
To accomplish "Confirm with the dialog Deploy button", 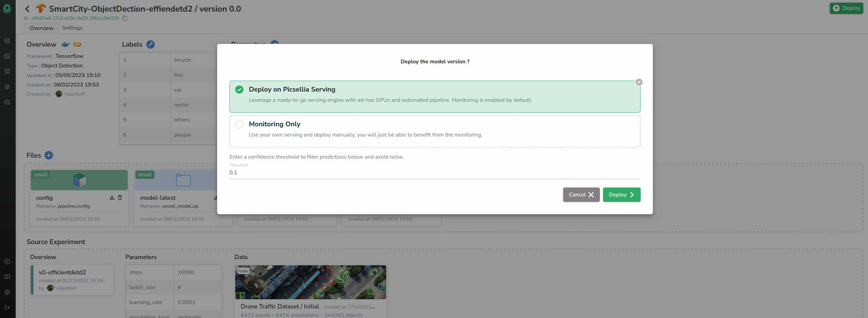I will point(622,195).
